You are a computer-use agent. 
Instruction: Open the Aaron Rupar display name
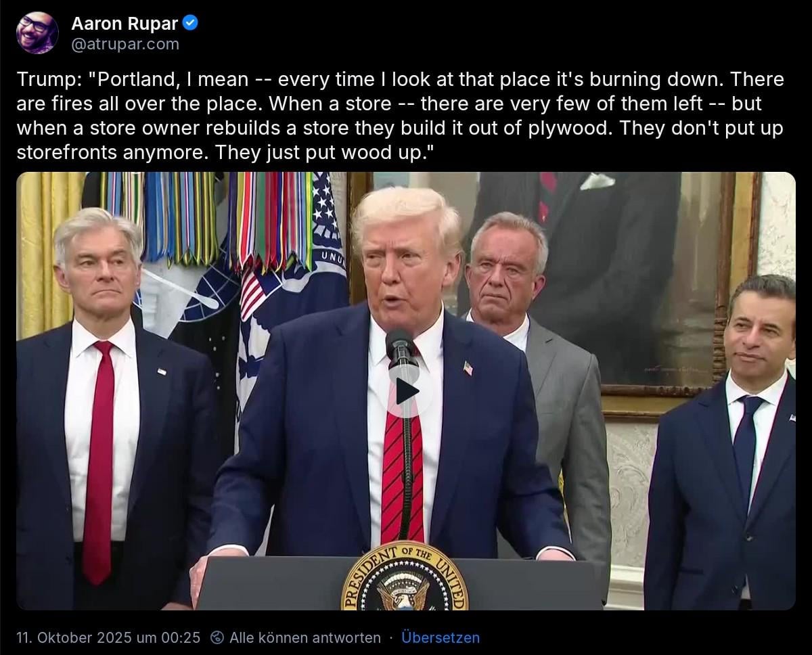click(125, 24)
